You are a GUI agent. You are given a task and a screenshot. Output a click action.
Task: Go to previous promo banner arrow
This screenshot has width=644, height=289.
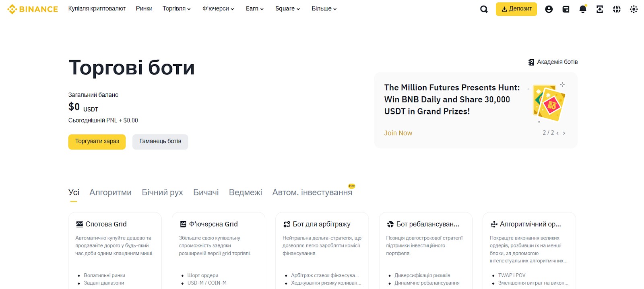click(557, 133)
